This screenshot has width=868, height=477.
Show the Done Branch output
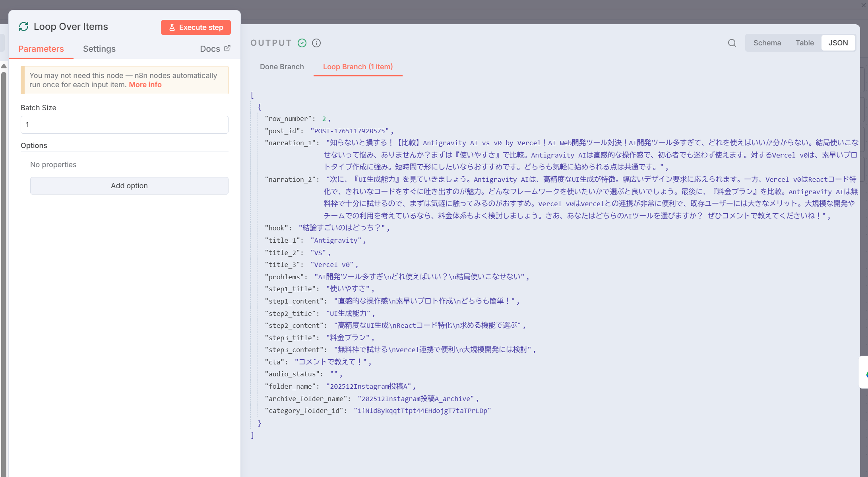[281, 67]
